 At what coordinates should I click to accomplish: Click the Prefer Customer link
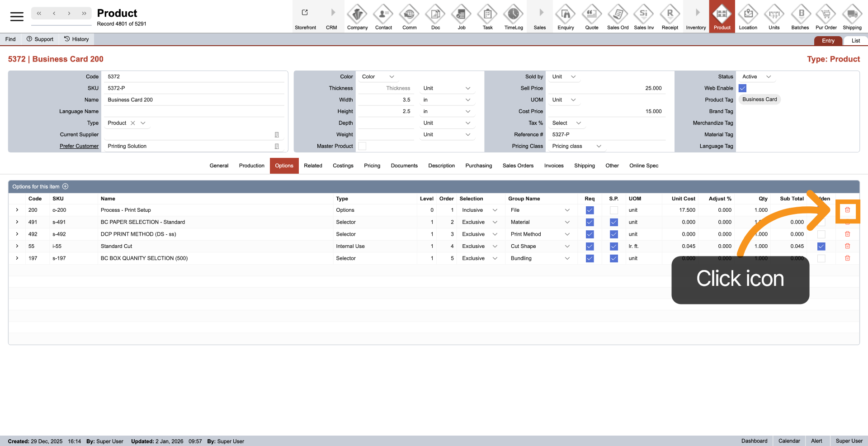79,146
